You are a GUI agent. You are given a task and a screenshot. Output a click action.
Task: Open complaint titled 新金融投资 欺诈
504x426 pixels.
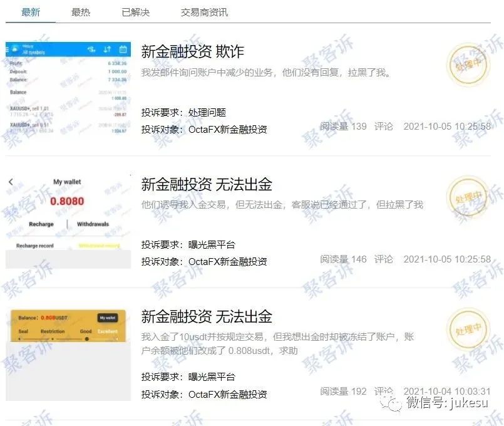193,51
